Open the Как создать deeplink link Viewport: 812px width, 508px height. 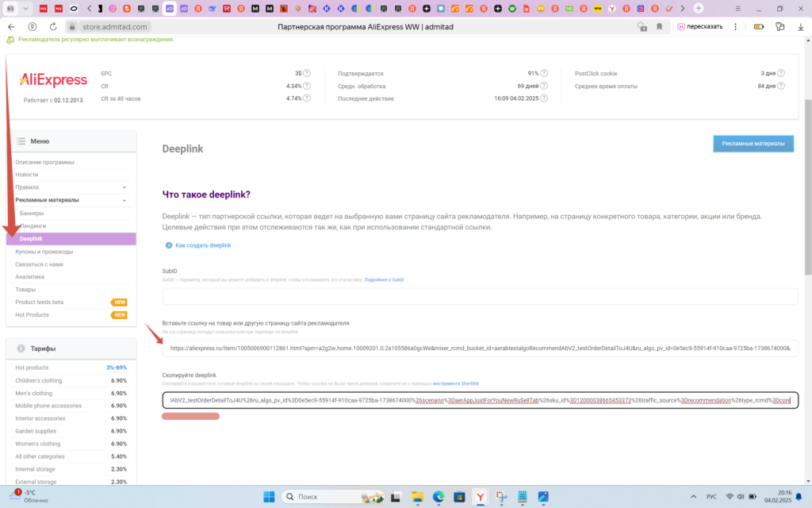[x=203, y=245]
